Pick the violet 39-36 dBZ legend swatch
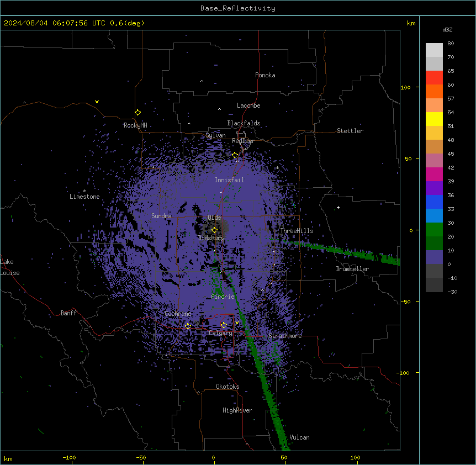The width and height of the screenshot is (476, 465). pos(434,188)
